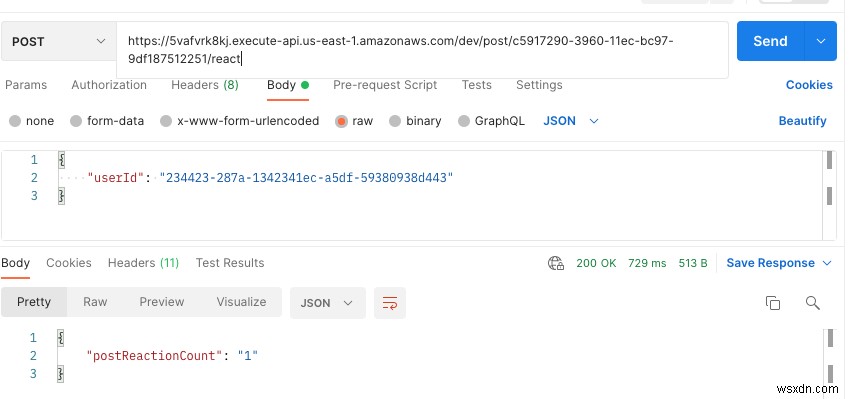
Task: Click the Send button
Action: tap(770, 41)
